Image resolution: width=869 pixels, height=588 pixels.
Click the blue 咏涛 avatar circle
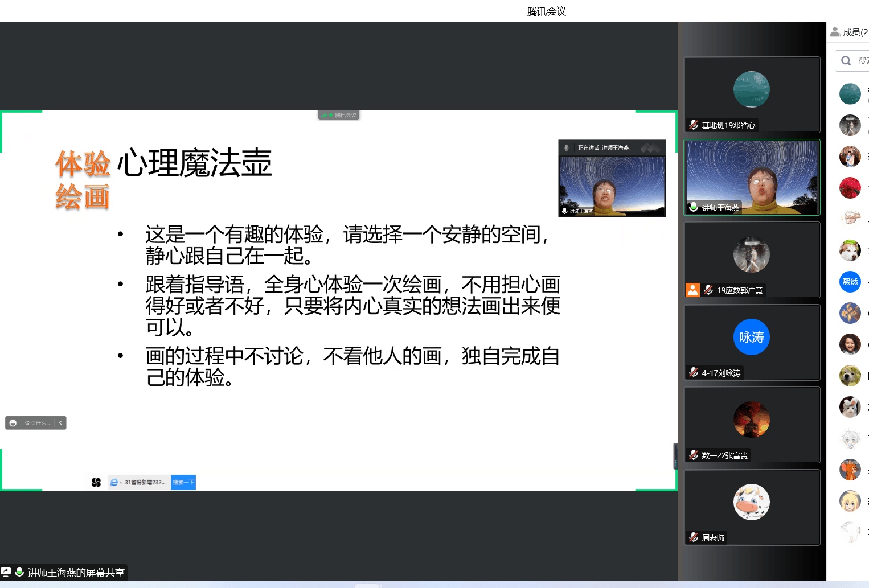[x=751, y=337]
